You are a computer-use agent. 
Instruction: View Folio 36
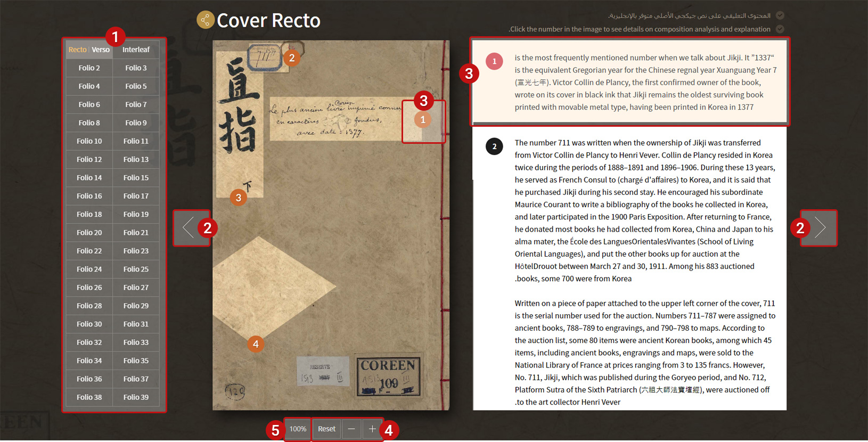pos(89,379)
